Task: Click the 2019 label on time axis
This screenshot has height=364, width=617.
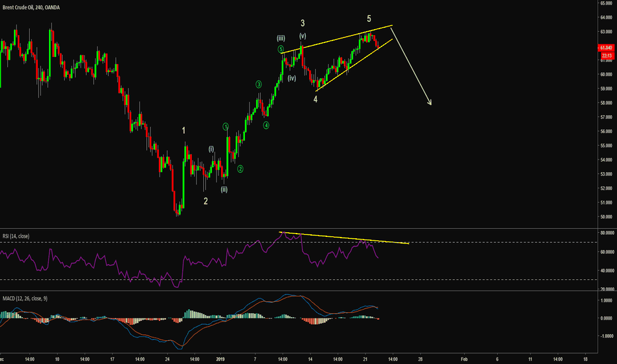Action: 220,359
